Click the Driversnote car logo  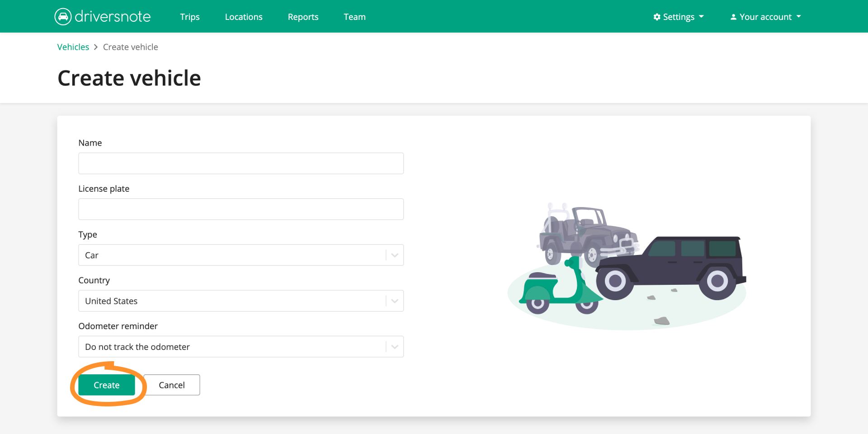(63, 16)
